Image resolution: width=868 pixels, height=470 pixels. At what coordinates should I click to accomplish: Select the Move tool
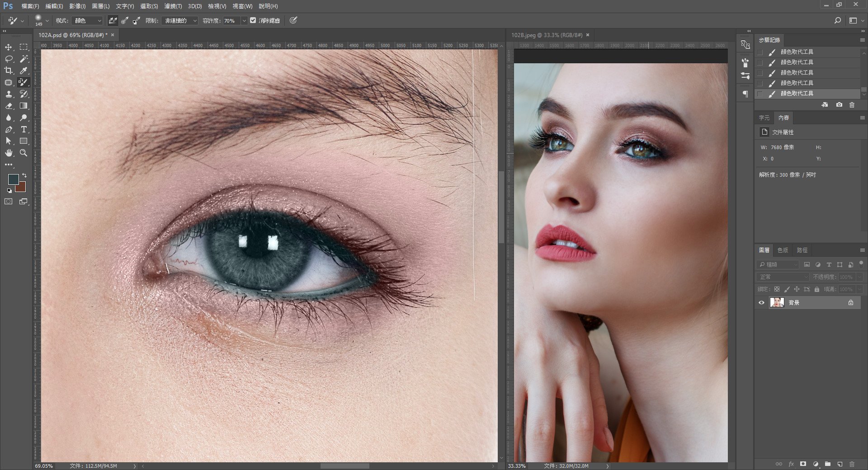click(x=9, y=47)
